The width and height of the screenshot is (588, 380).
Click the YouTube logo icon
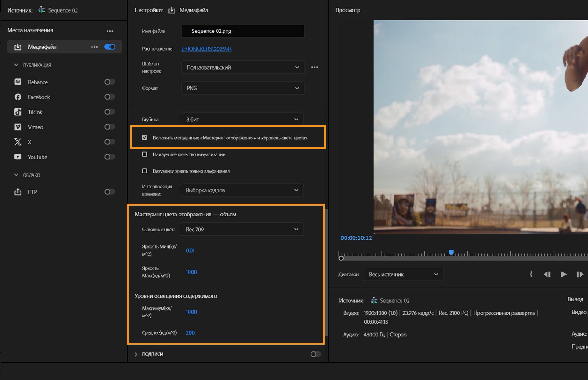[x=18, y=157]
